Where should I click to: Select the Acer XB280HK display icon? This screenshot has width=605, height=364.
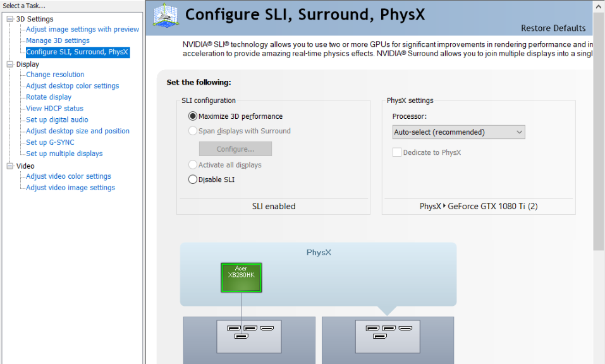pyautogui.click(x=241, y=277)
